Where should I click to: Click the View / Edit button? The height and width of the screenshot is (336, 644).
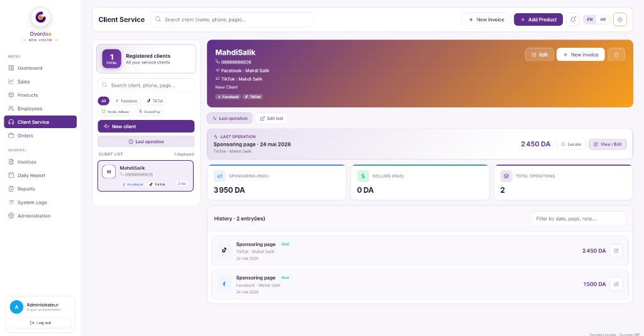click(608, 144)
